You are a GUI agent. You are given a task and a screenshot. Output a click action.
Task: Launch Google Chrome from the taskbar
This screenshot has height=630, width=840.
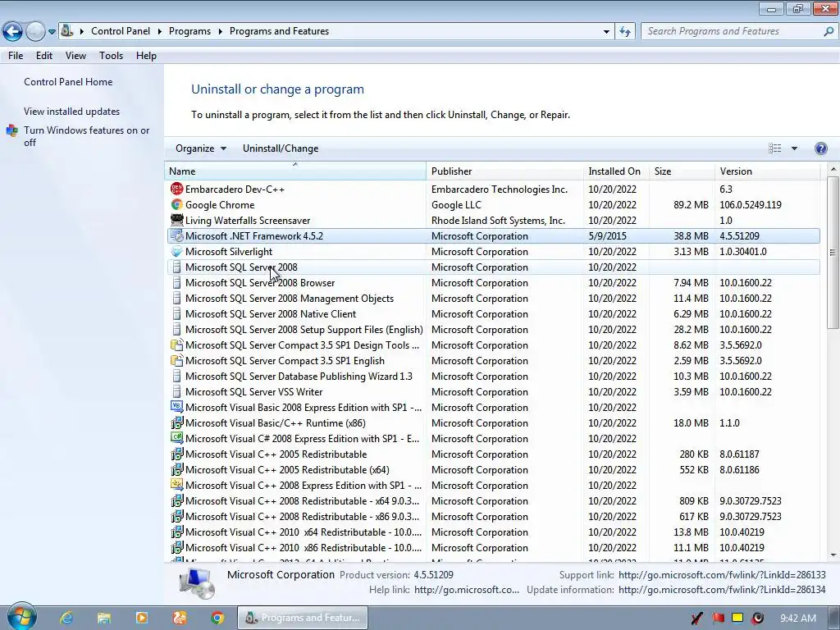pos(217,618)
